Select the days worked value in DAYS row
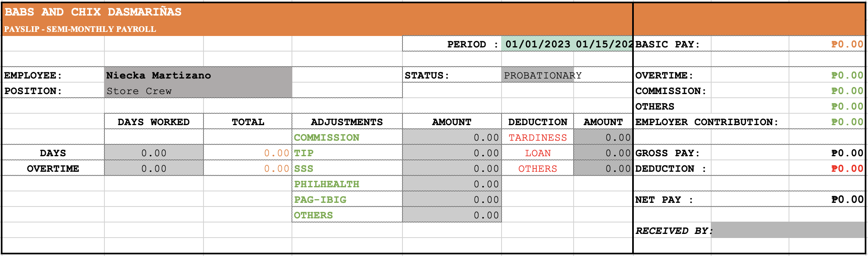This screenshot has width=868, height=256. point(154,153)
